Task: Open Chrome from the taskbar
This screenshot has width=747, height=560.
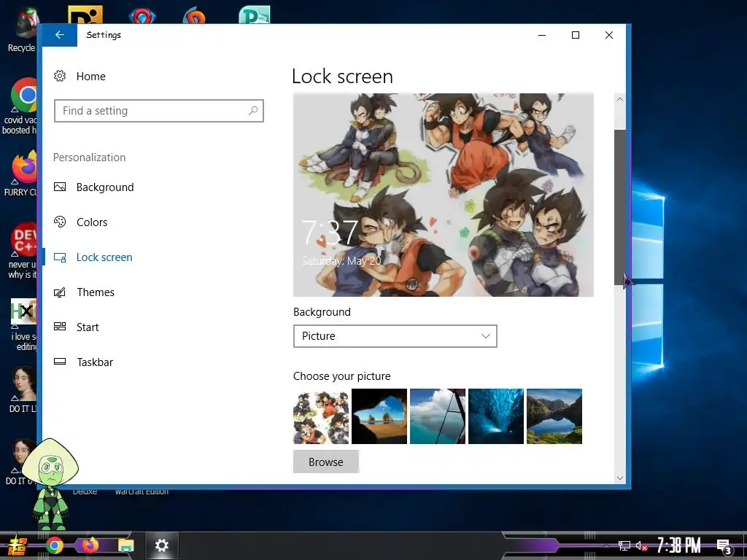Action: 55,545
